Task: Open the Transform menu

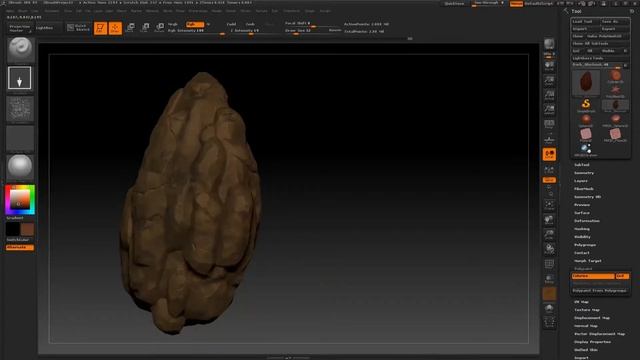Action: point(291,11)
